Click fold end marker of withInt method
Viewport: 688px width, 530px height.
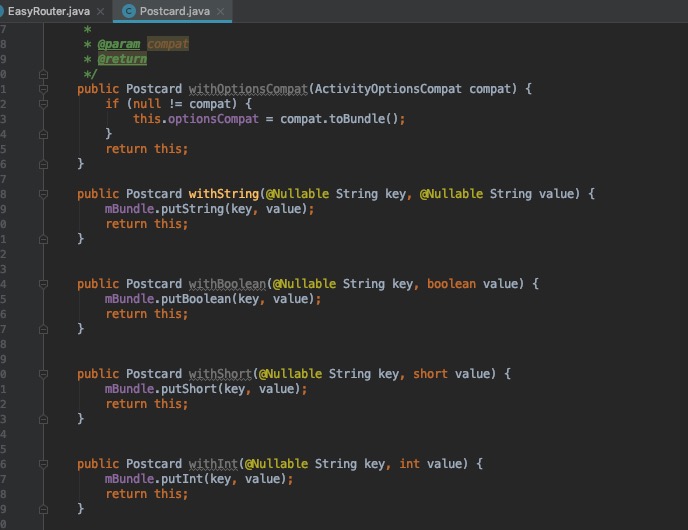click(x=43, y=509)
